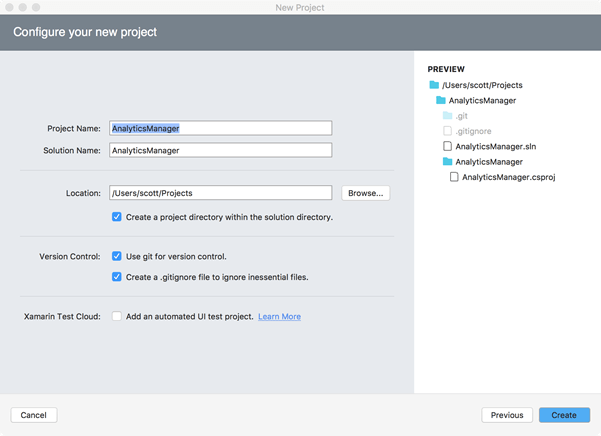Image resolution: width=601 pixels, height=436 pixels.
Task: Click the .git folder icon in preview
Action: pos(447,116)
